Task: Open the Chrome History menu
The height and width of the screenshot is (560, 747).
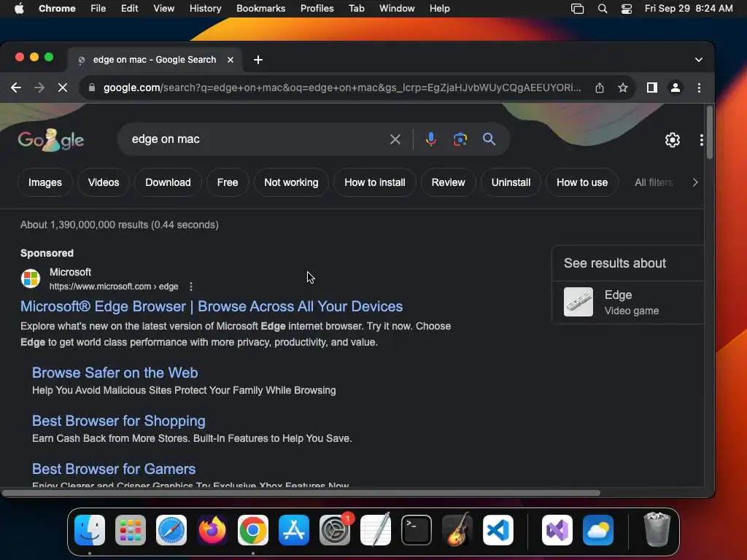Action: (205, 9)
